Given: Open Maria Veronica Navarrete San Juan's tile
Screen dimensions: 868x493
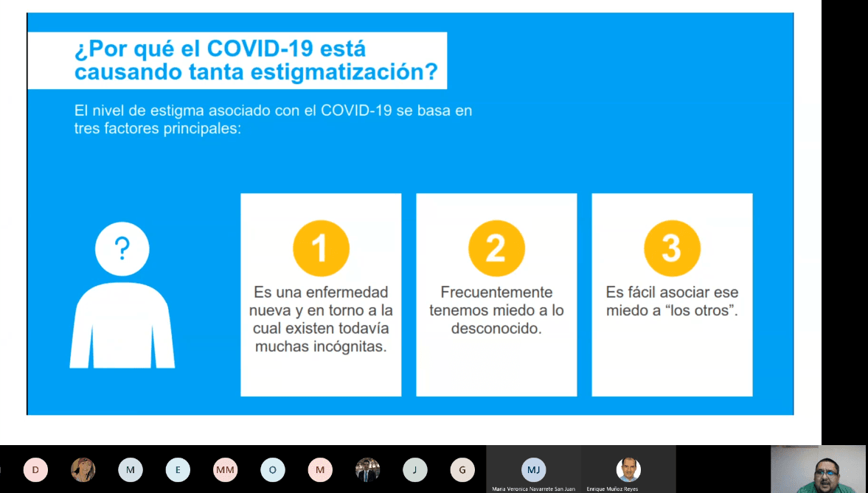Looking at the screenshot, I should tap(533, 469).
